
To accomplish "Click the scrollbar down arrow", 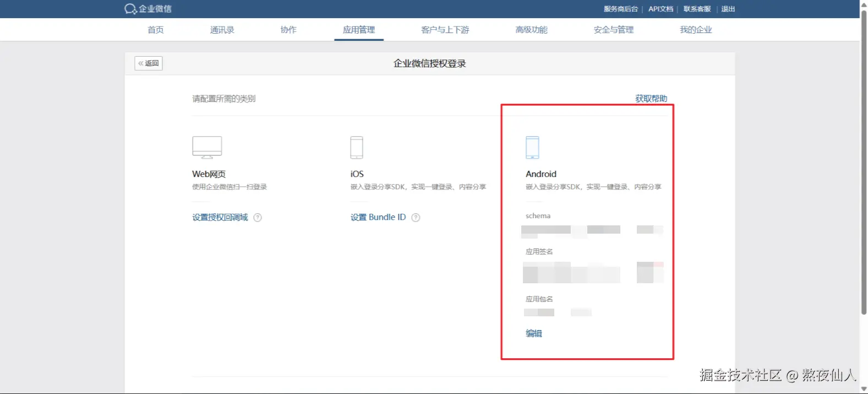I will pos(864,389).
